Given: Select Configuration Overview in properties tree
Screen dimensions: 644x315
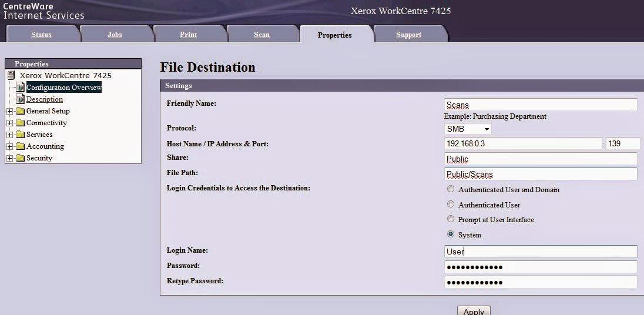Looking at the screenshot, I should (63, 88).
